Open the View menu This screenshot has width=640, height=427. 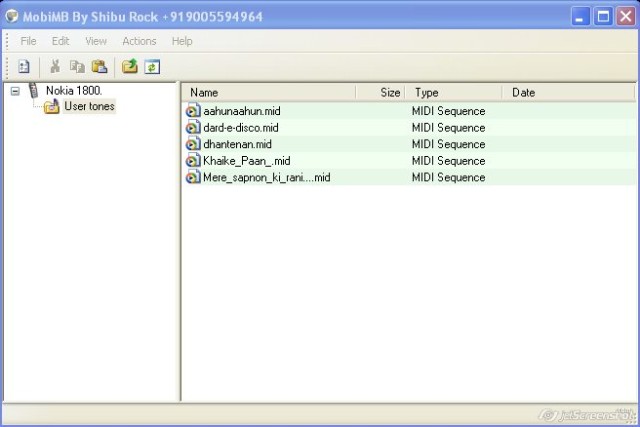click(x=96, y=41)
